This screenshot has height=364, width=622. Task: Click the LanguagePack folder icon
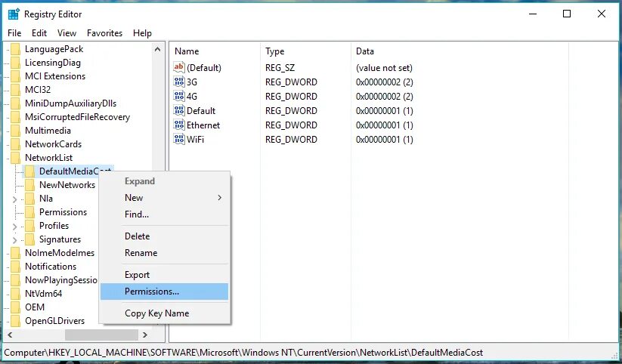coord(15,49)
